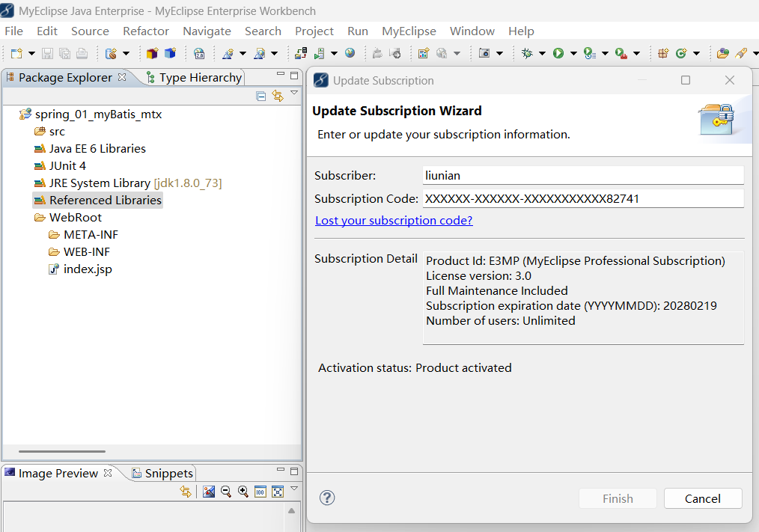Click the help question mark icon in wizard
The width and height of the screenshot is (759, 532).
tap(327, 498)
